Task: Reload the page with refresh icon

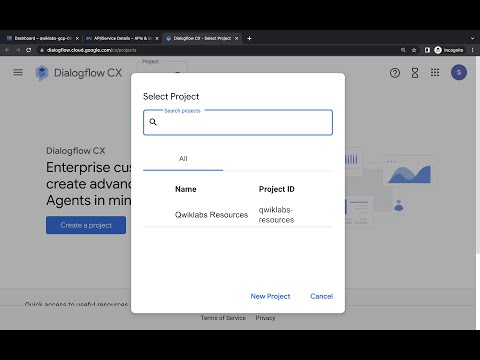Action: pyautogui.click(x=29, y=50)
